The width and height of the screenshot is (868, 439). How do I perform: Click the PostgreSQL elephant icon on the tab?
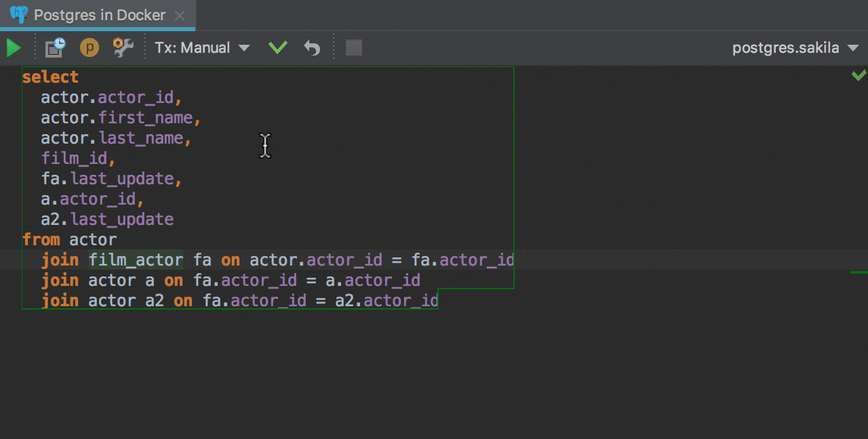pos(19,15)
